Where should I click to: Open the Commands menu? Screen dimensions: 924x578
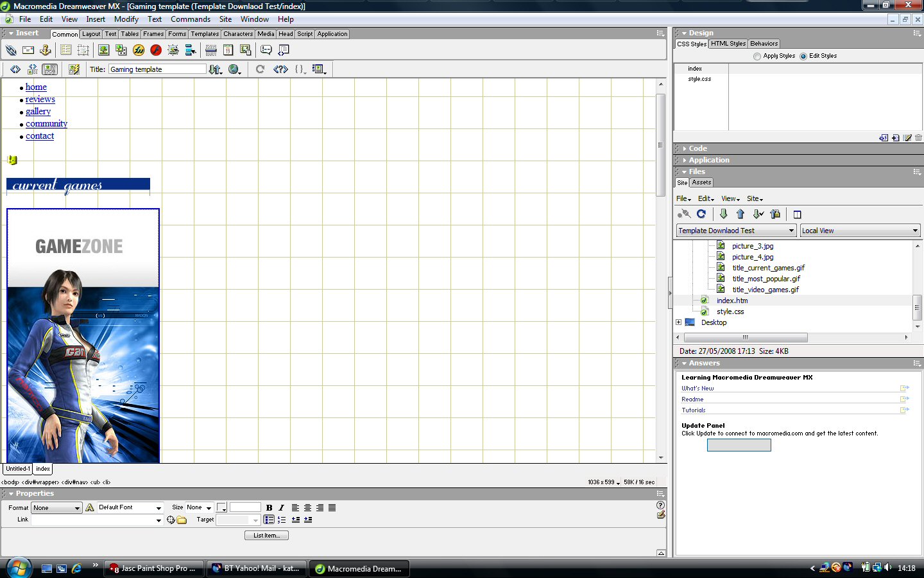(191, 19)
